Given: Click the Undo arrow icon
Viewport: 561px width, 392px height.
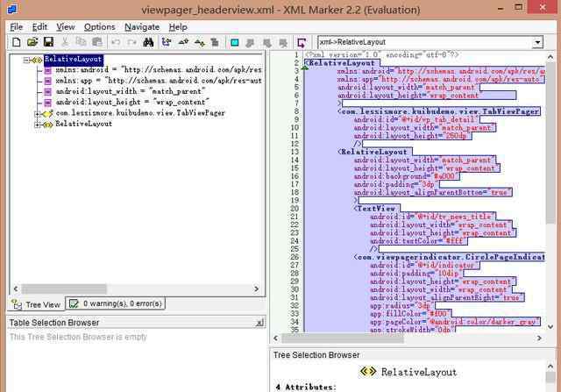Looking at the screenshot, I should pos(116,42).
